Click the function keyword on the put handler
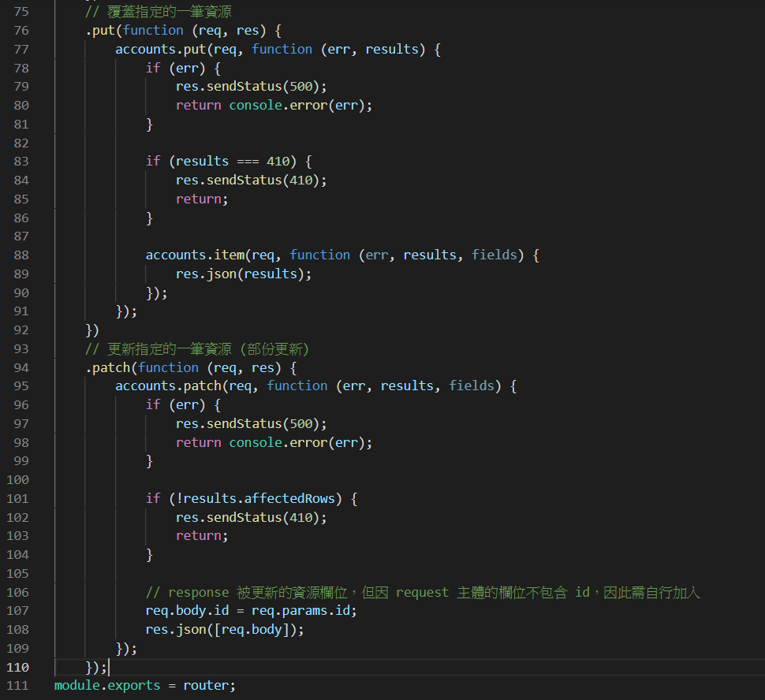Image resolution: width=765 pixels, height=700 pixels. pos(153,30)
